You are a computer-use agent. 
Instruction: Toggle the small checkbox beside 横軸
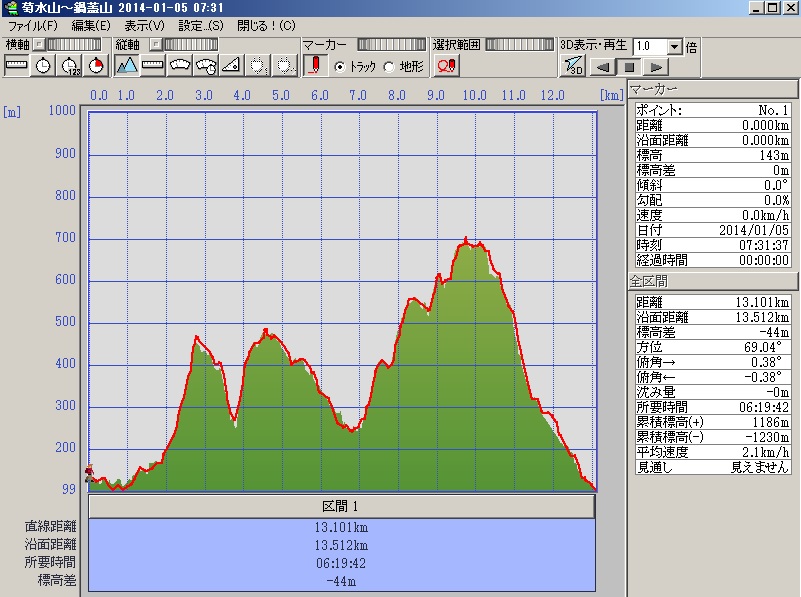point(38,45)
